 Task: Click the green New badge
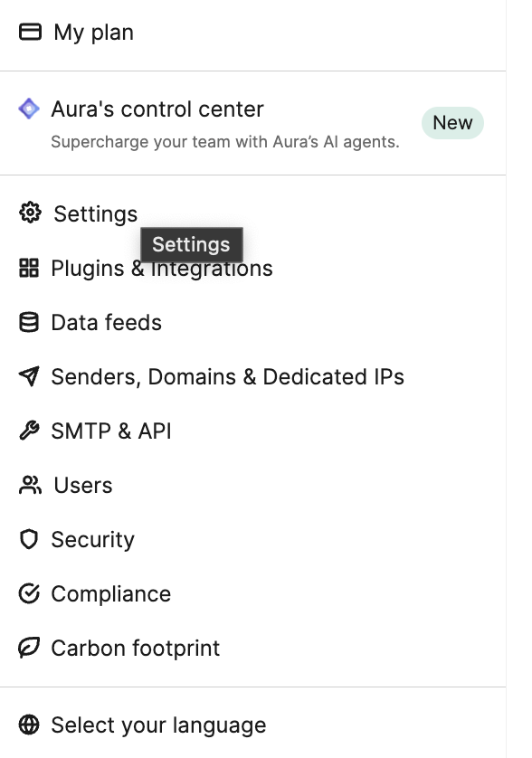click(x=452, y=123)
